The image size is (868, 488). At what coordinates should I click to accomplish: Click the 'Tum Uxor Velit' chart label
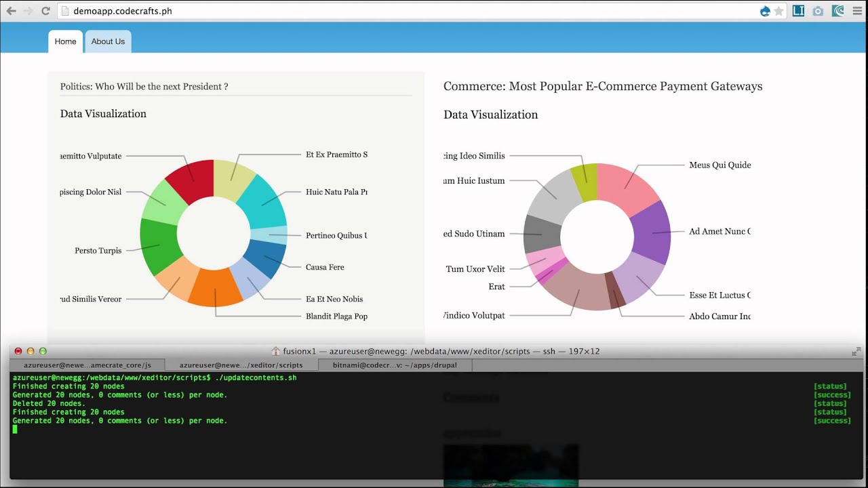click(x=475, y=269)
